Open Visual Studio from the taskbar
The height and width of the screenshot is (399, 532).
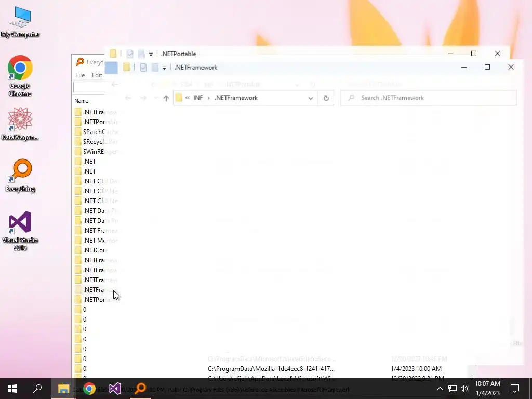[x=115, y=389]
